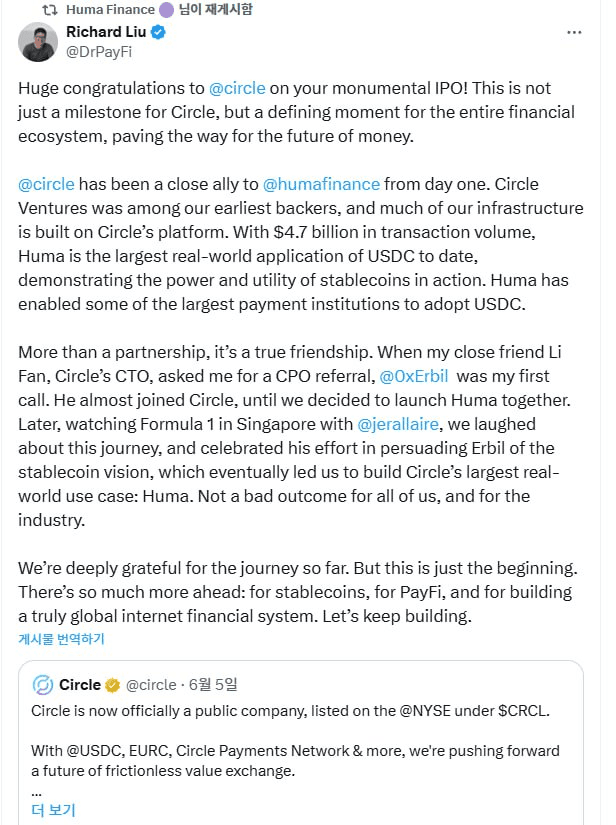Click the @circle mention in the congratulations sentence
Viewport: 616px width, 825px height.
pyautogui.click(x=238, y=87)
